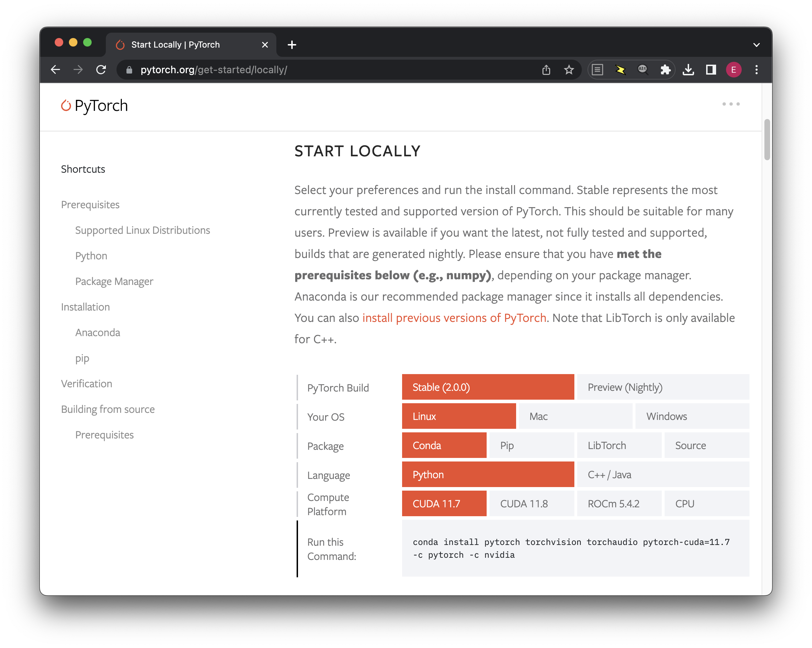The width and height of the screenshot is (812, 648).
Task: Open the Chrome three-dot menu
Action: [x=756, y=70]
